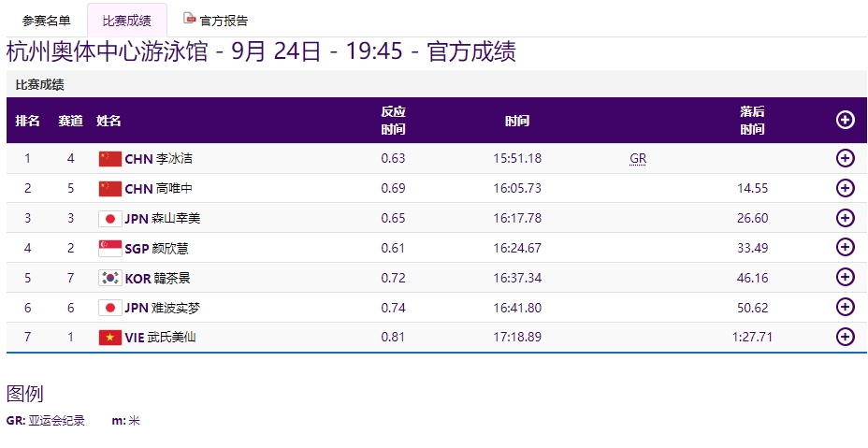The height and width of the screenshot is (448, 868).
Task: Expand details for 森山幸美's row
Action: coord(845,218)
